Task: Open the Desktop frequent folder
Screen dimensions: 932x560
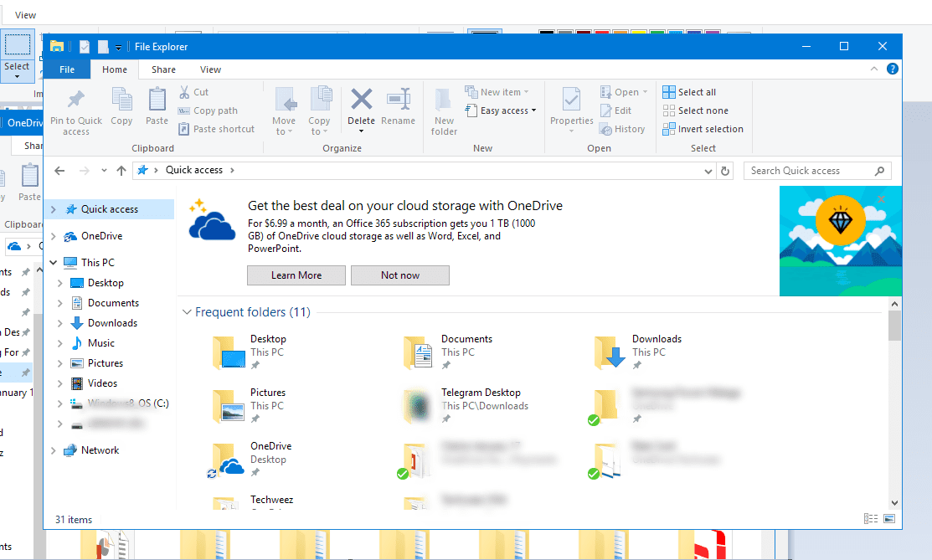Action: pos(250,352)
